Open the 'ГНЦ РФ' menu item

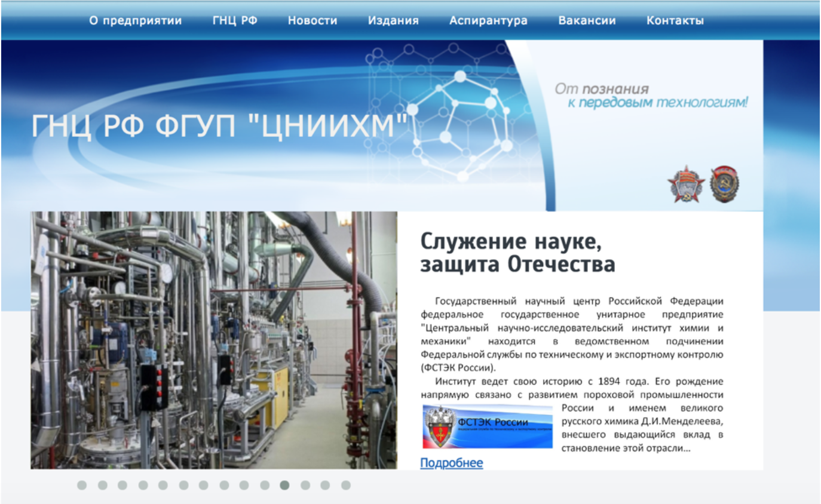pyautogui.click(x=235, y=21)
